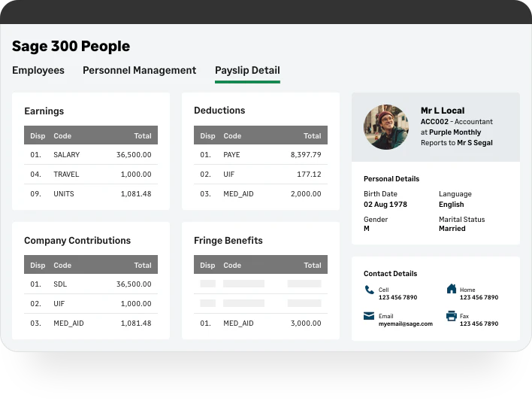Image resolution: width=532 pixels, height=404 pixels.
Task: Click the Mr L Local name
Action: coord(443,111)
